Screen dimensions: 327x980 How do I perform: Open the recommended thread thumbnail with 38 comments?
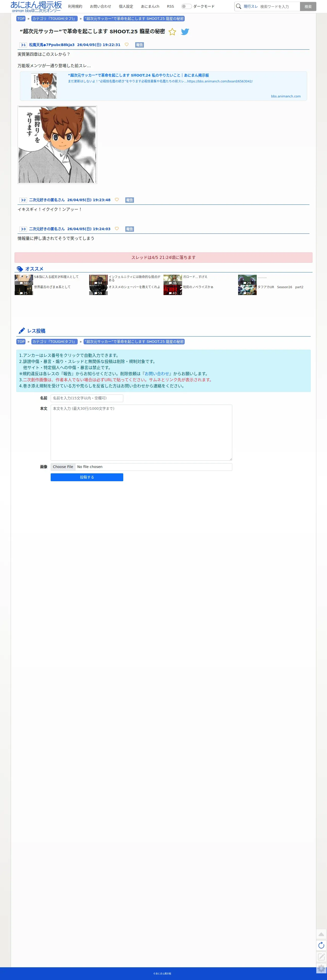click(x=24, y=280)
